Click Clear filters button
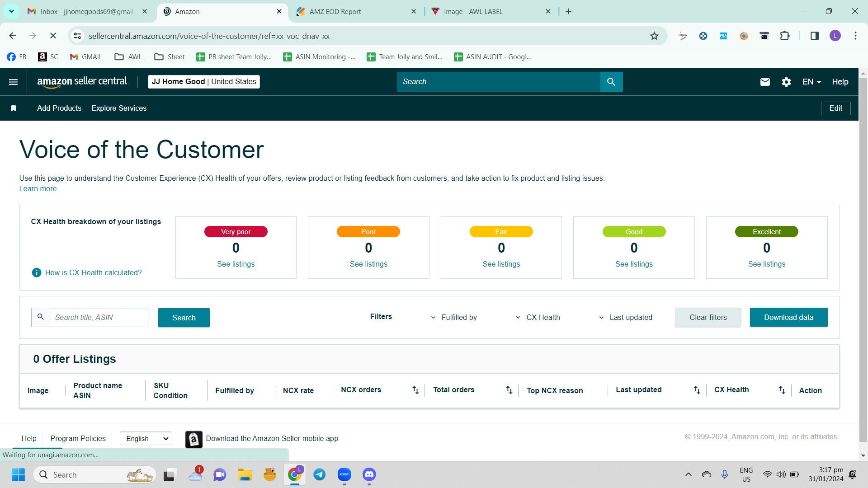This screenshot has width=868, height=488. click(x=708, y=318)
